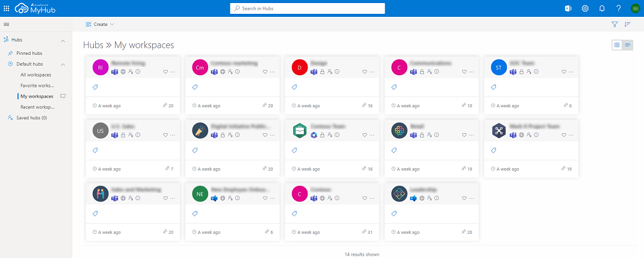Open more options on US card
644x258 pixels.
pyautogui.click(x=173, y=134)
